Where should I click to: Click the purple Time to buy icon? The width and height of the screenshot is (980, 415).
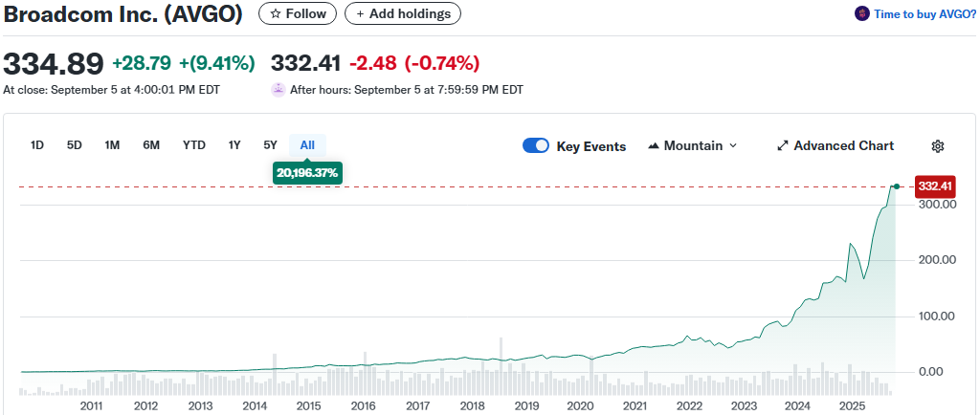tap(861, 14)
